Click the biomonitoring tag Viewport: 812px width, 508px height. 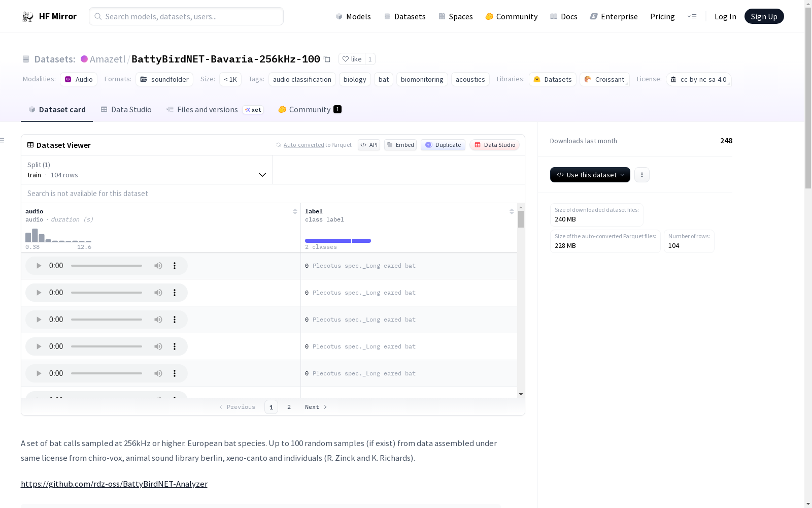click(x=422, y=79)
